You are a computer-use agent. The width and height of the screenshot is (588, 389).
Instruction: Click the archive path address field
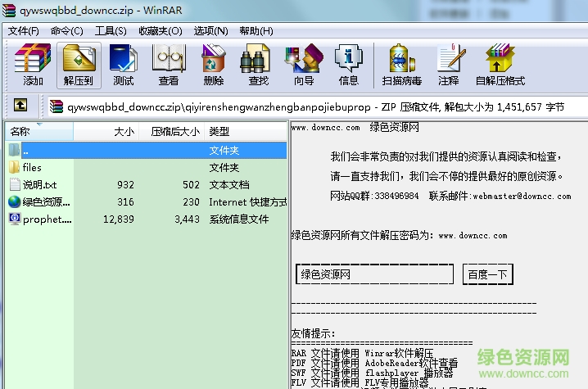317,107
